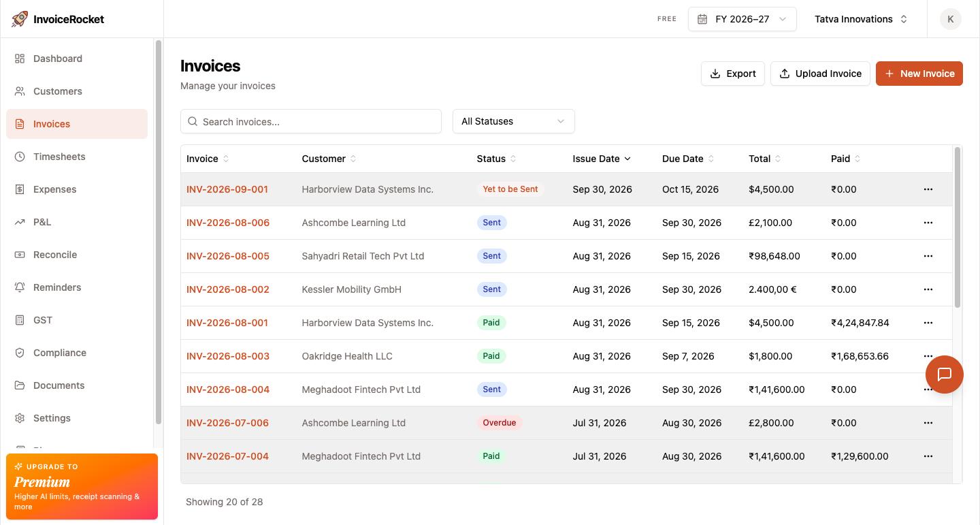Click the Search invoices field
980x525 pixels.
311,121
